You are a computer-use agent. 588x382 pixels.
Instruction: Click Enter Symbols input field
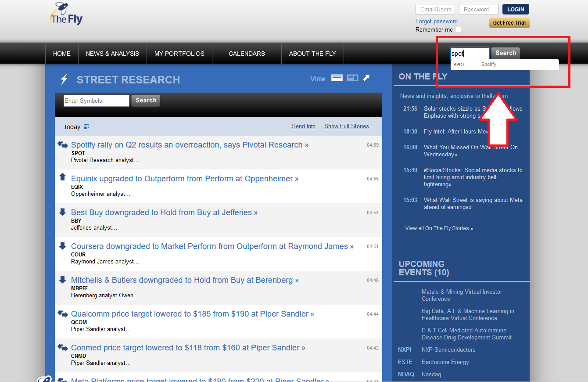tap(97, 101)
